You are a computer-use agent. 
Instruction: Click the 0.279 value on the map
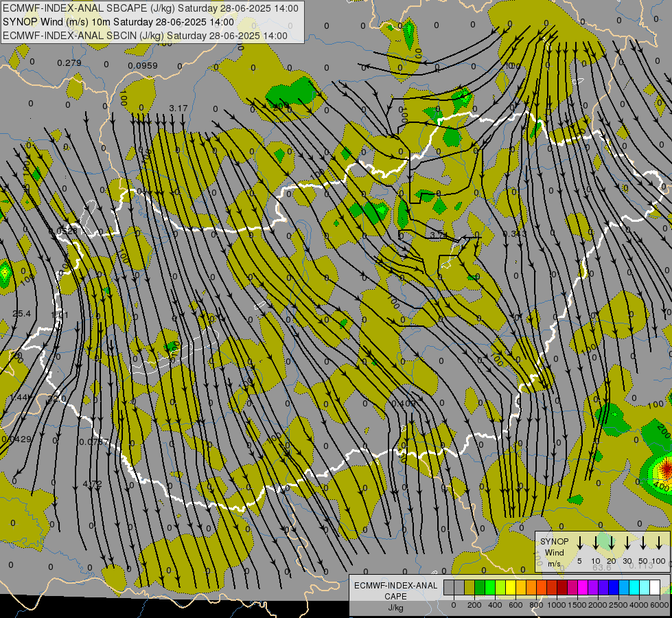69,63
